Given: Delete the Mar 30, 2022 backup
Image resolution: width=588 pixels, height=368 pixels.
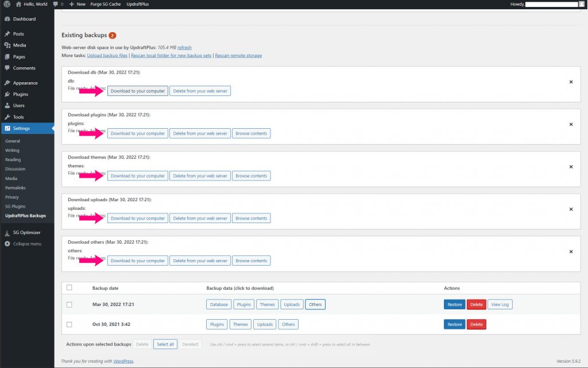Looking at the screenshot, I should tap(477, 305).
